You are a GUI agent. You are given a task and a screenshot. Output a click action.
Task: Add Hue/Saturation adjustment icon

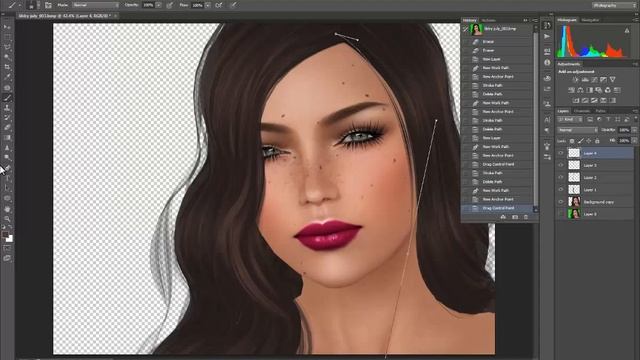point(571,90)
